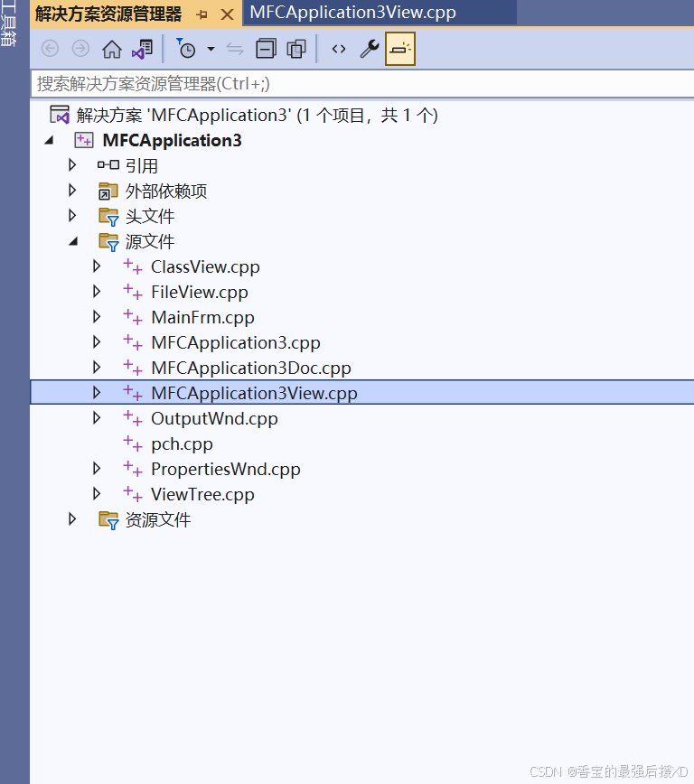Expand MainFrm.cpp node
Viewport: 694px width, 784px height.
tap(97, 317)
